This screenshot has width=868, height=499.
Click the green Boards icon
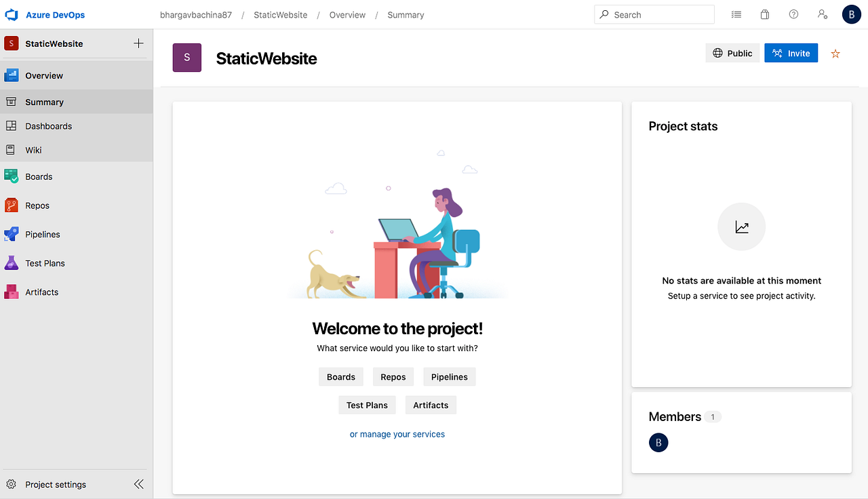click(x=11, y=176)
